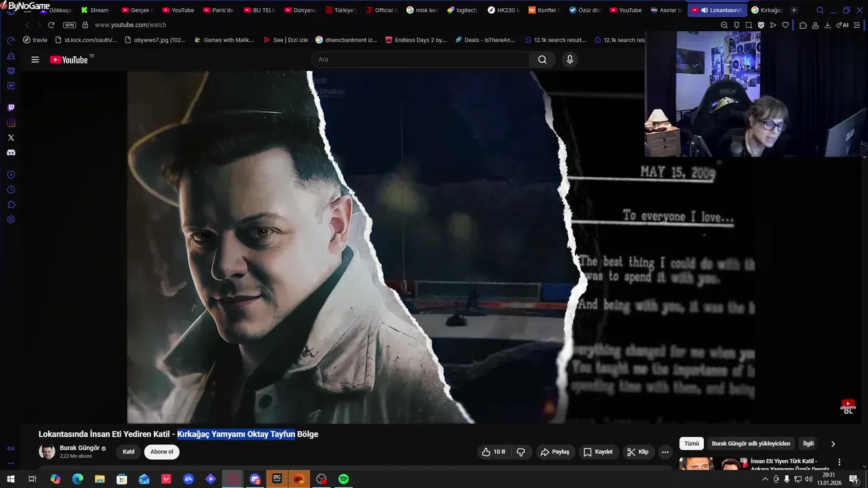The image size is (868, 488).
Task: Open the browser easy setup menu icon
Action: (858, 25)
